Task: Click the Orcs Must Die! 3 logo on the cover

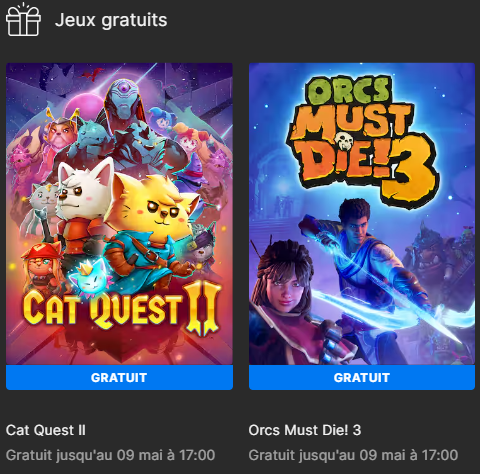Action: (x=363, y=138)
